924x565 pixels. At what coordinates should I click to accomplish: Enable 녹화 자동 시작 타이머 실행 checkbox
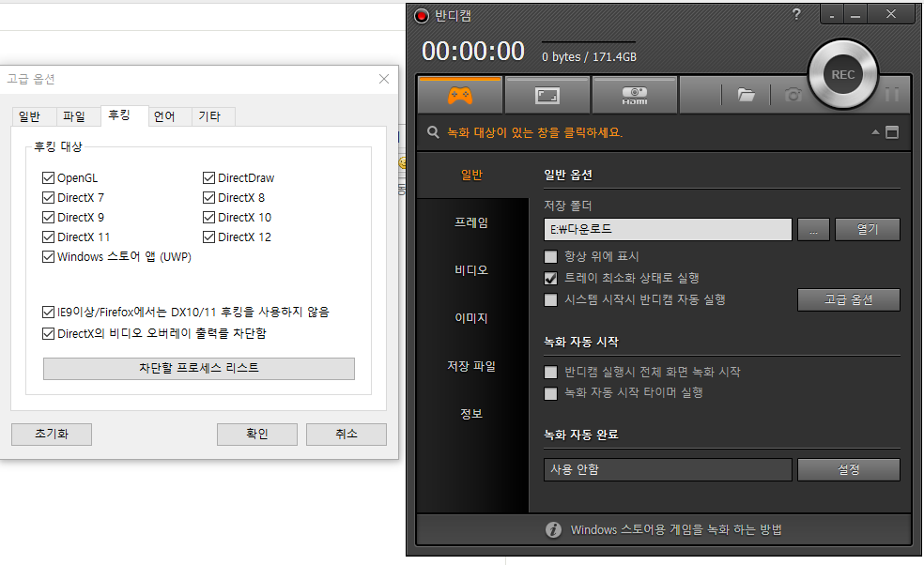[x=550, y=393]
